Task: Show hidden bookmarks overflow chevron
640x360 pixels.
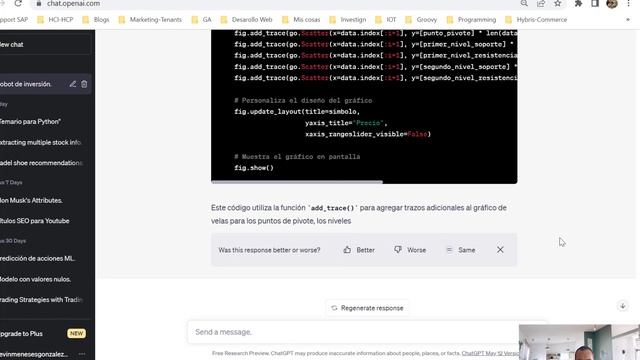Action: tap(628, 20)
